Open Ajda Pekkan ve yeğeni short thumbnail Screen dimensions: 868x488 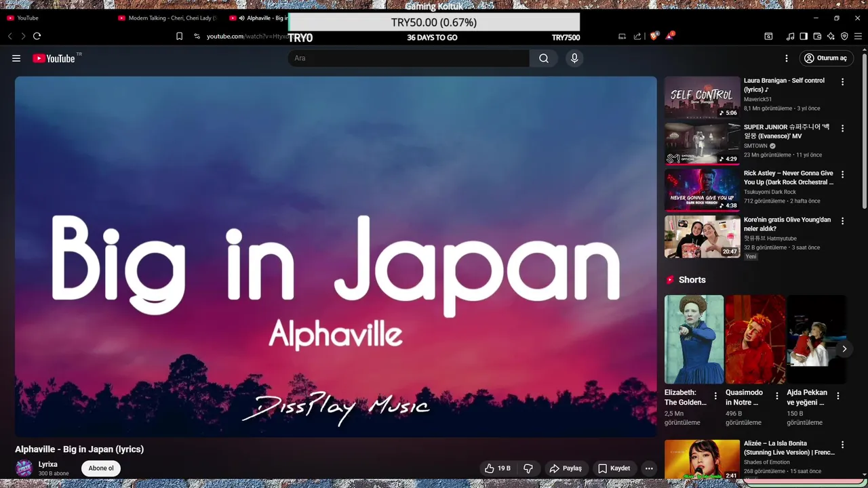click(x=816, y=339)
